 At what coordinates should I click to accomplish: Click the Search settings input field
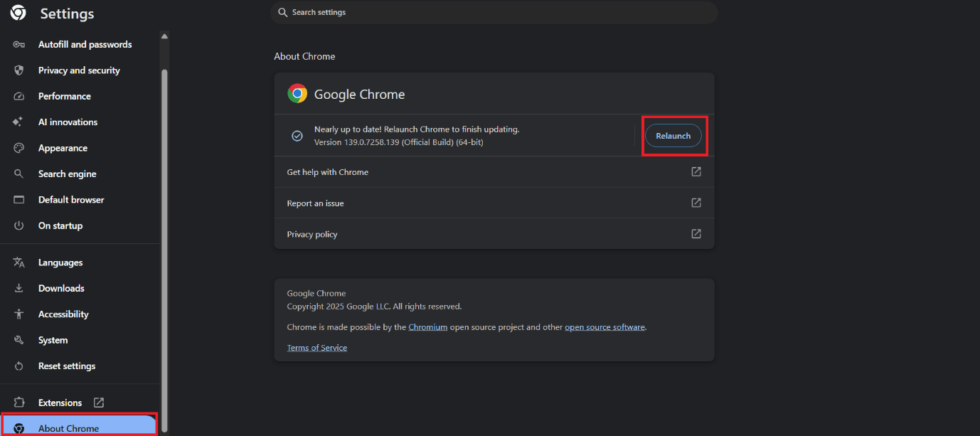pos(498,12)
